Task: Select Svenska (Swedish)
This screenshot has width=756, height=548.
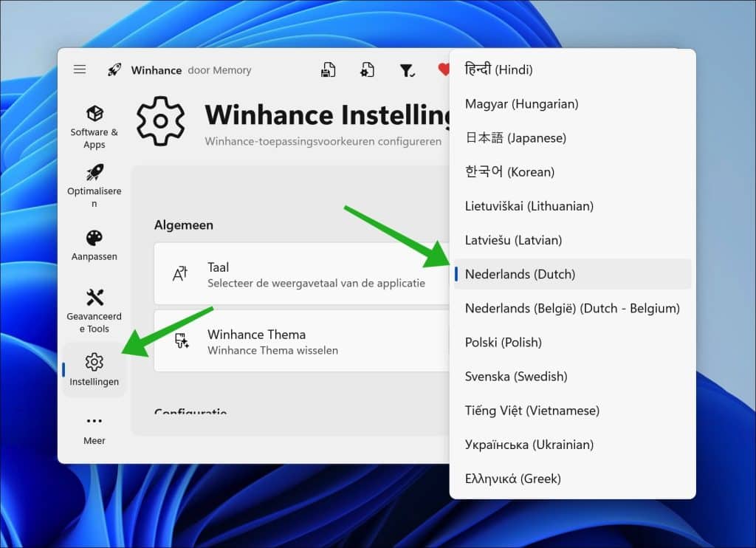Action: (572, 376)
